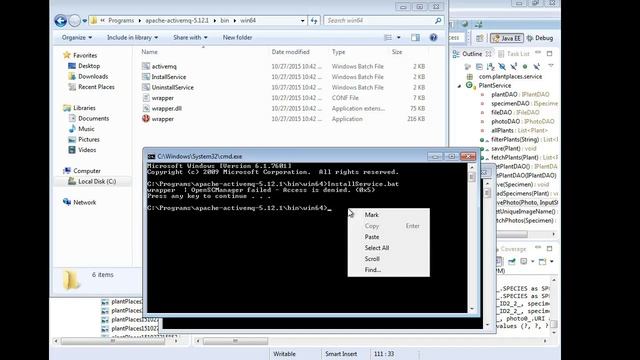Select specimenDAO field in Eclipse Outline

(518, 103)
